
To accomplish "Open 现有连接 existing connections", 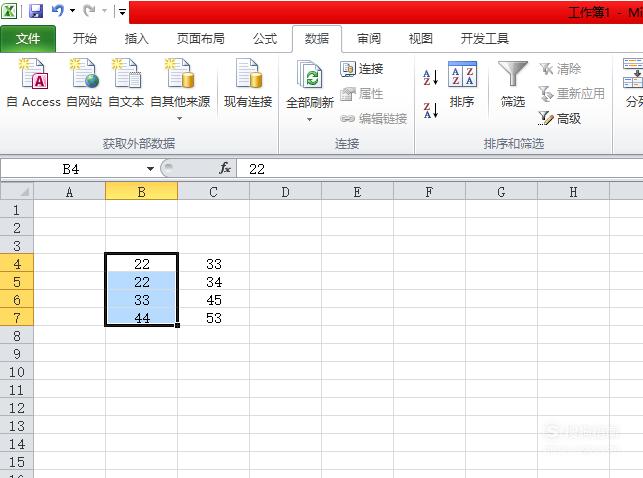I will (x=248, y=84).
